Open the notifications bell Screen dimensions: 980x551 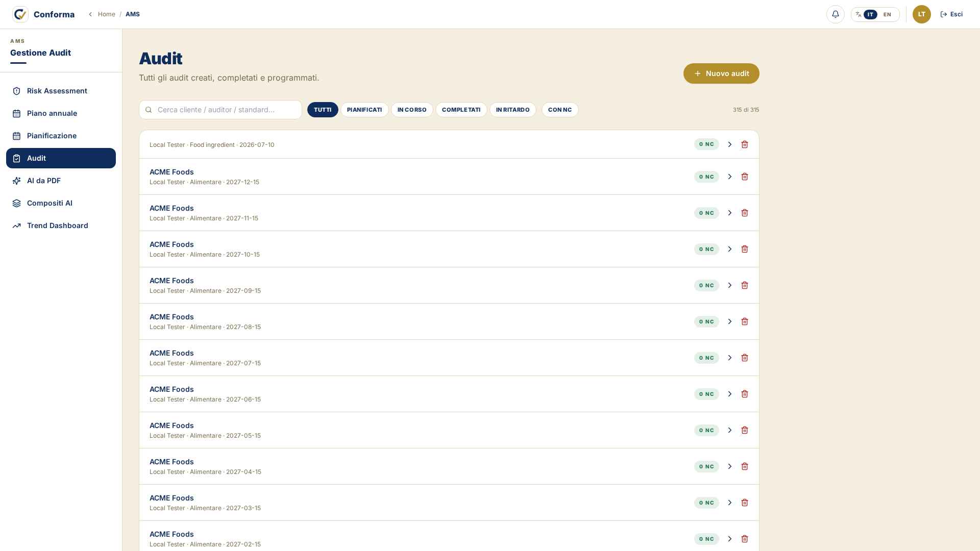pos(835,14)
